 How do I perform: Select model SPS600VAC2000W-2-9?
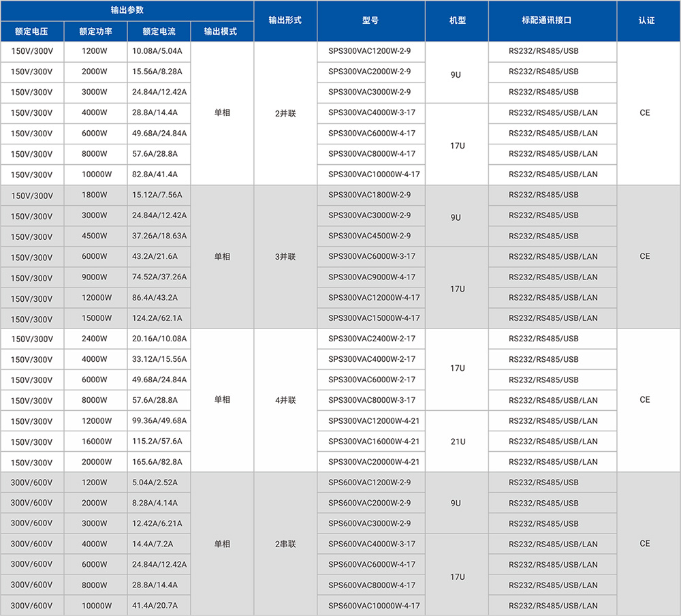[x=371, y=503]
